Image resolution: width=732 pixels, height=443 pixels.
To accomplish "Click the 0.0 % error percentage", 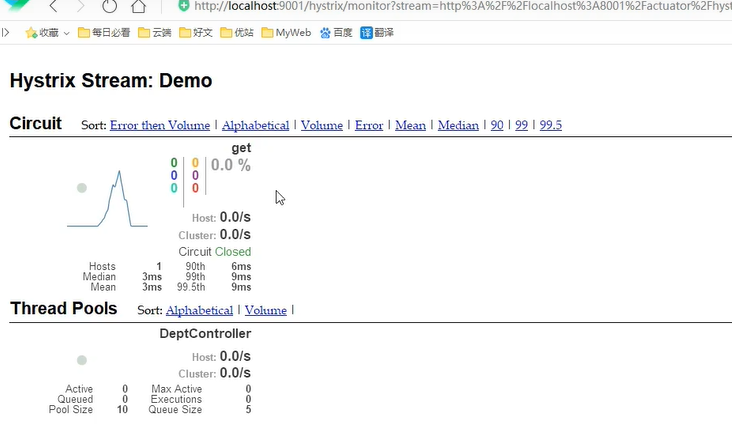I will (231, 165).
